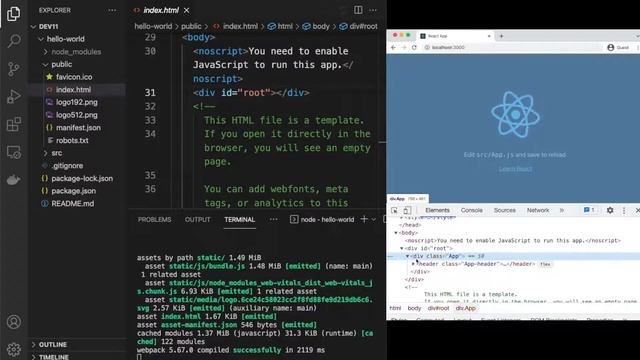640x360 pixels.
Task: Open package.json file
Action: coord(73,191)
